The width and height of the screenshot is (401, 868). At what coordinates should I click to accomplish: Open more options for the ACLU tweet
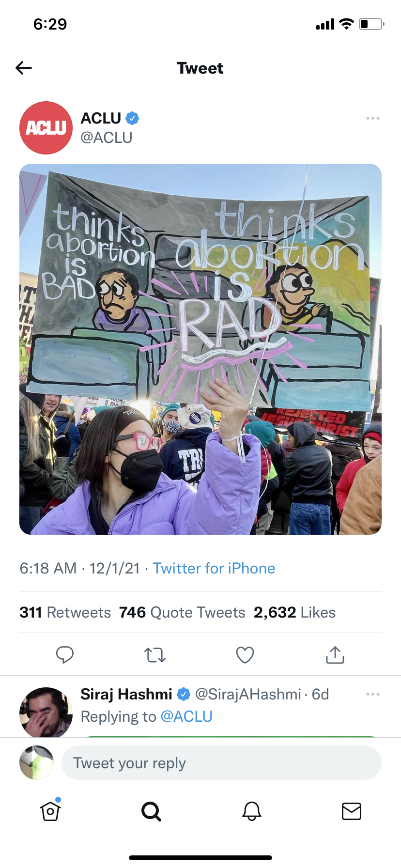click(372, 118)
